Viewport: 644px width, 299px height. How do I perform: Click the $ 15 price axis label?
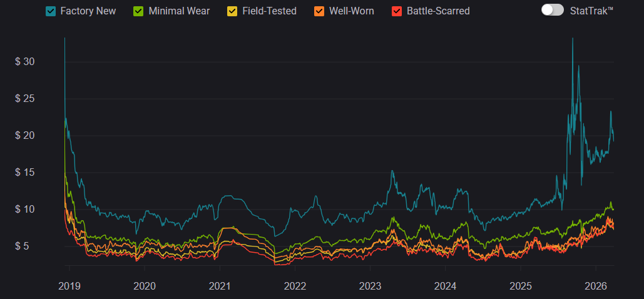pyautogui.click(x=24, y=172)
